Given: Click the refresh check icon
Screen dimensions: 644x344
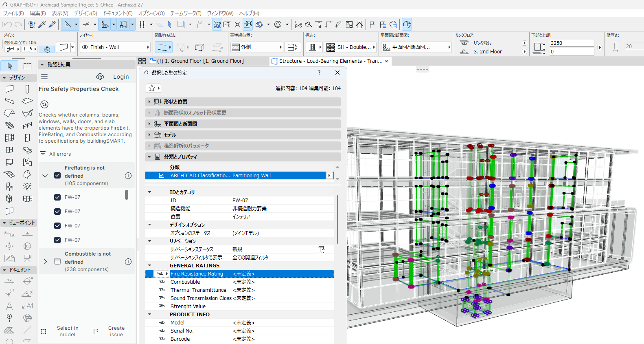Looking at the screenshot, I should tap(44, 104).
